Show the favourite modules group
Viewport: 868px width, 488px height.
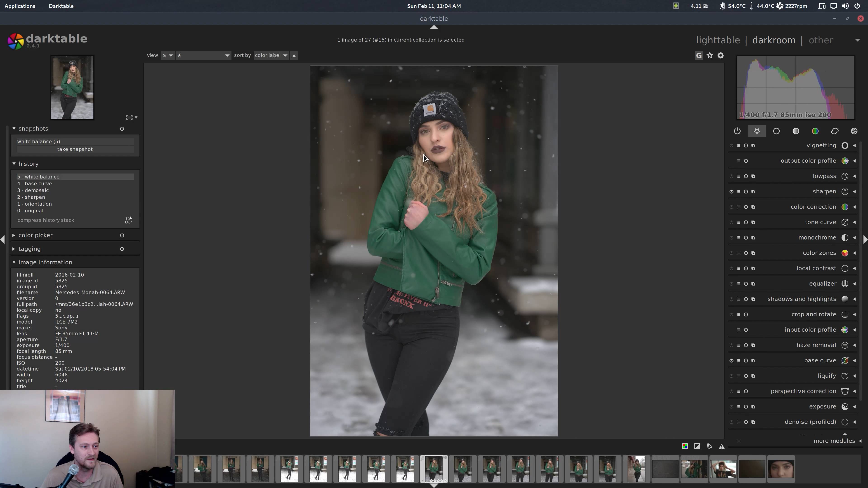click(x=757, y=131)
